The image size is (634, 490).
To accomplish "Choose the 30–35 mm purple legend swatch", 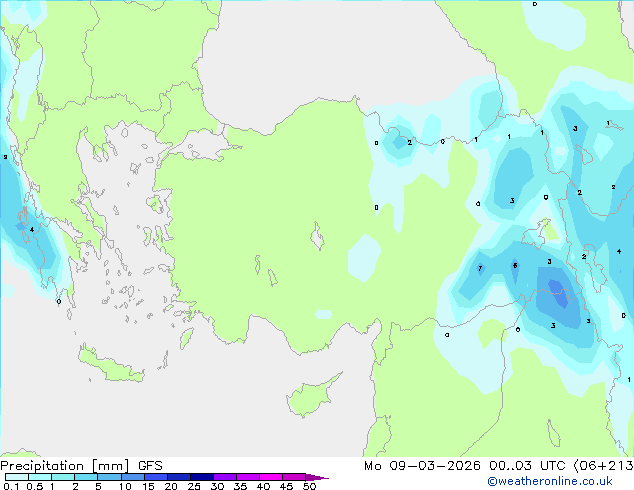I will [x=224, y=477].
